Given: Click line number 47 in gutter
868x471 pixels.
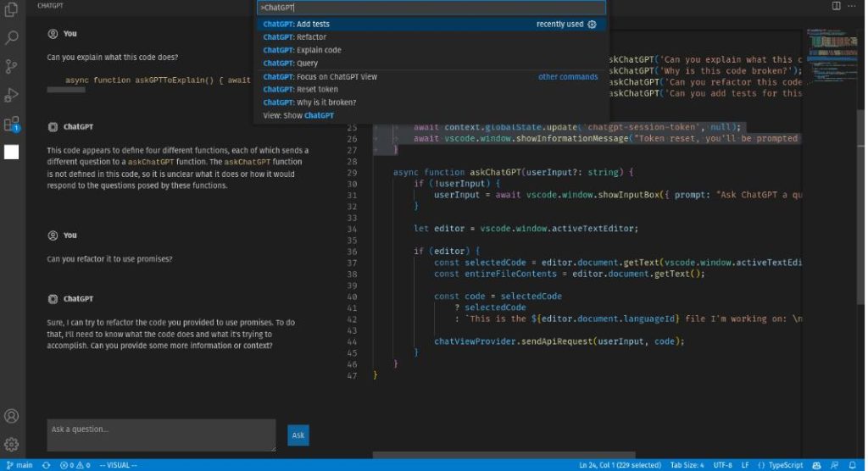Looking at the screenshot, I should [352, 376].
